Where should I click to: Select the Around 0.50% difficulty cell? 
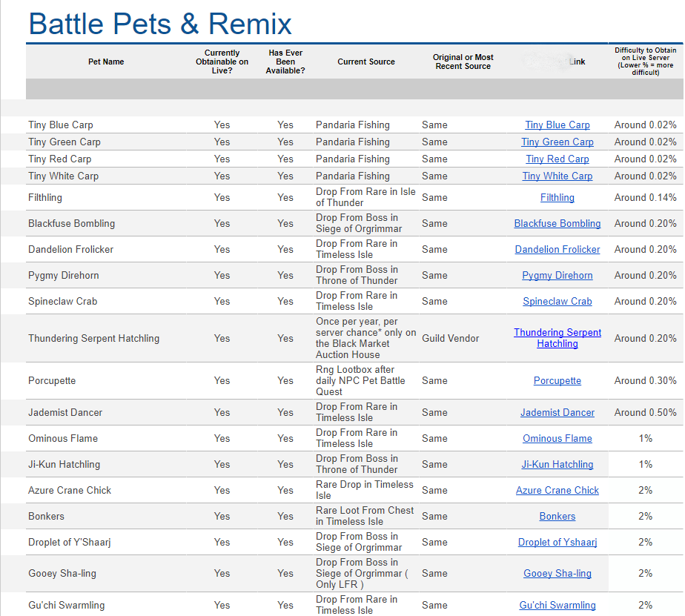click(645, 412)
